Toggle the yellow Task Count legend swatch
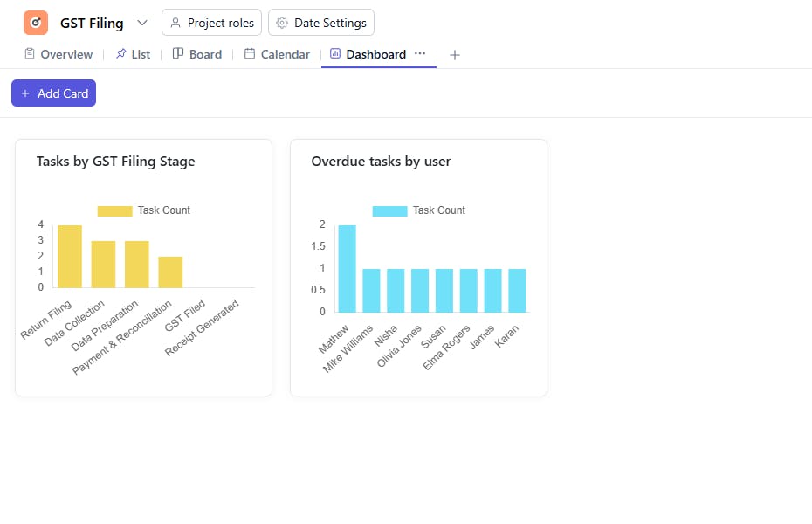The width and height of the screenshot is (812, 524). [x=114, y=210]
